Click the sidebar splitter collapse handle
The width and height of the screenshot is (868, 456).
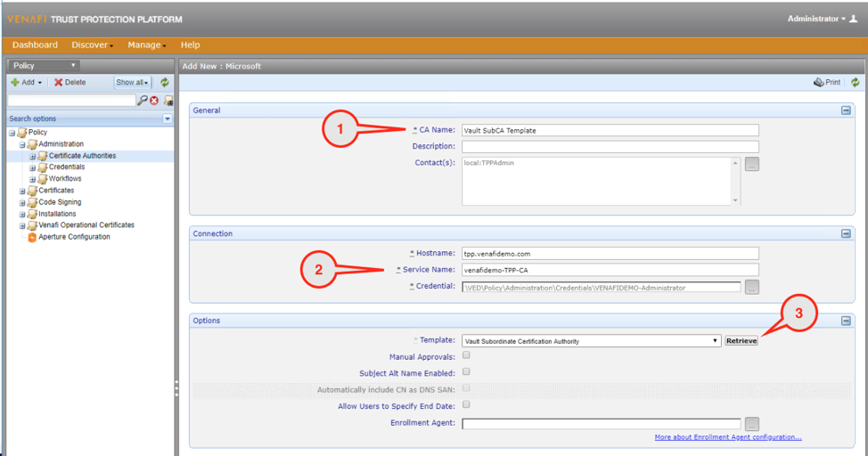pyautogui.click(x=176, y=388)
